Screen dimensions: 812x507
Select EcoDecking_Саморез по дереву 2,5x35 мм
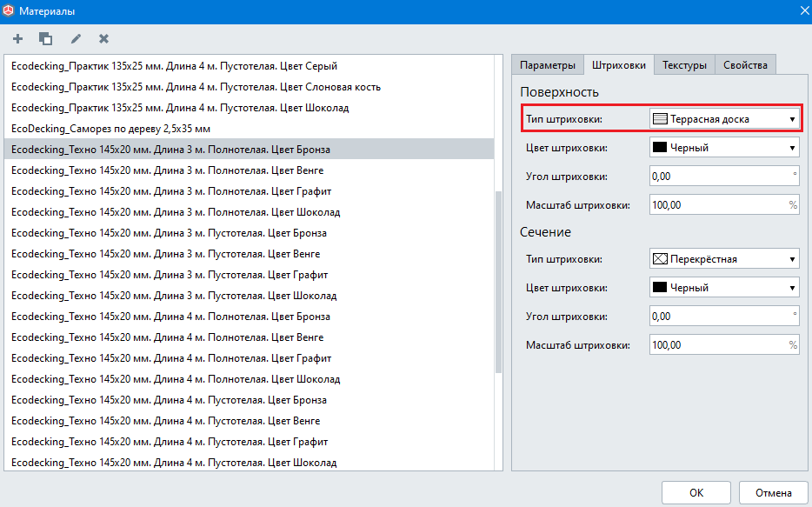250,129
